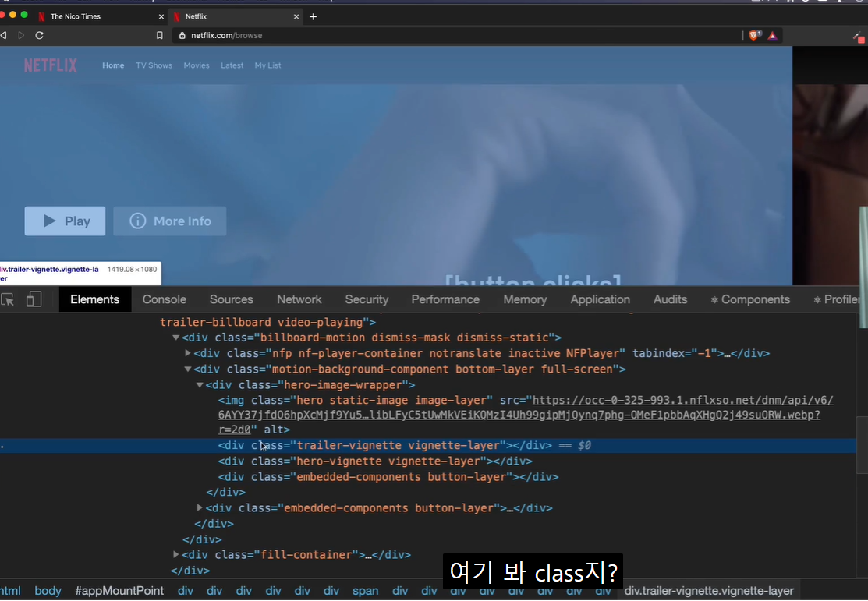
Task: Open a new browser tab
Action: tap(314, 16)
